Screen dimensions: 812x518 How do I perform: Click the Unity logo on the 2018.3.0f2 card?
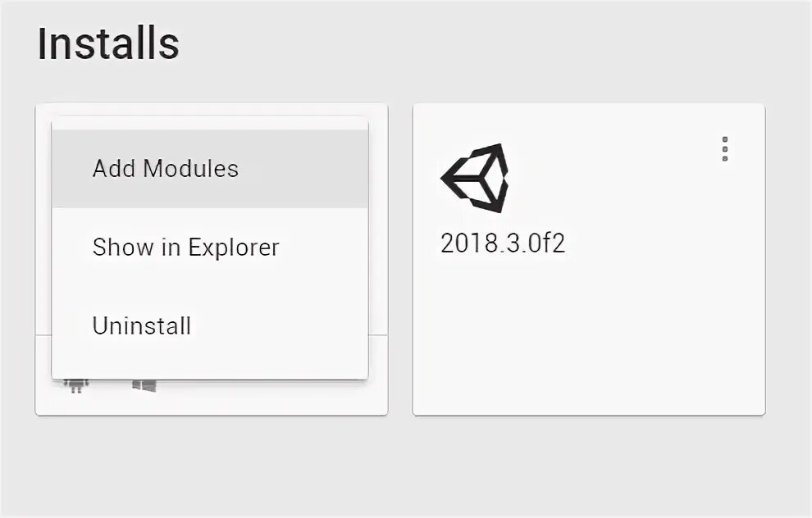[x=475, y=178]
